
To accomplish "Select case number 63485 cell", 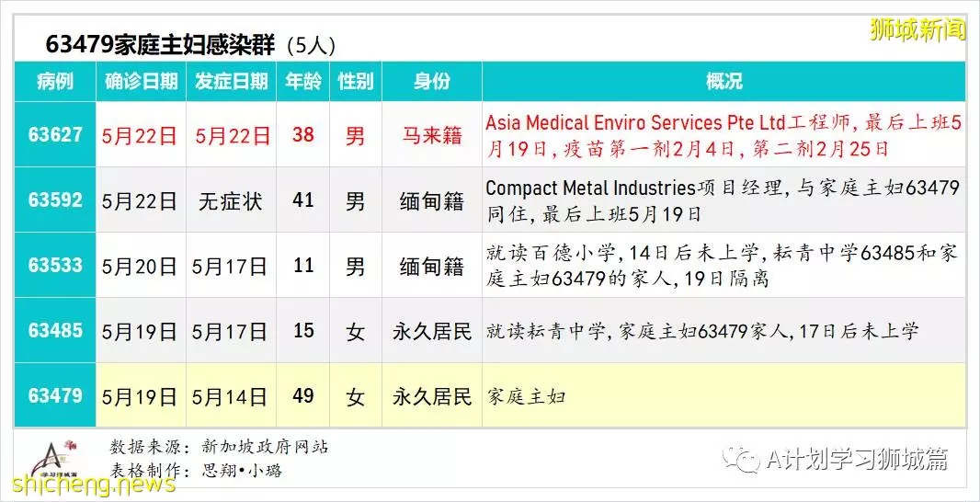I will coord(55,330).
